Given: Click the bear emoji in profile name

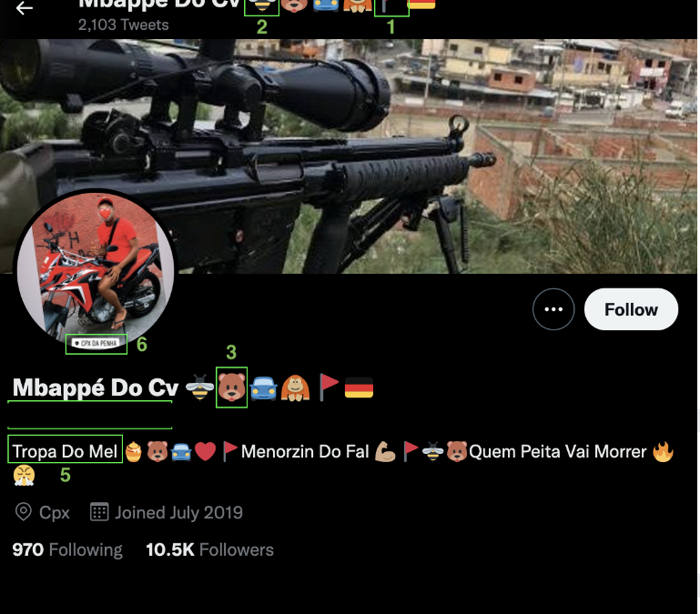Looking at the screenshot, I should (x=231, y=388).
